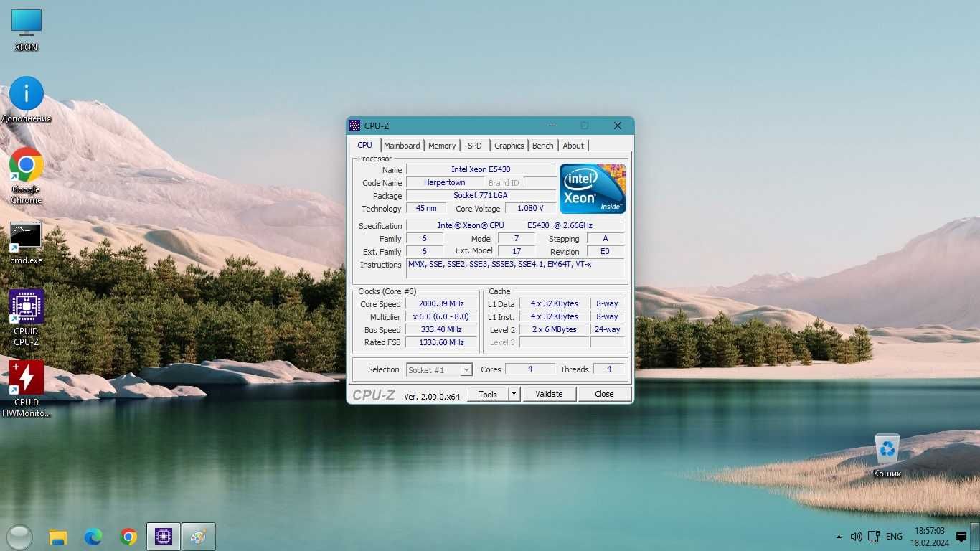
Task: Click the Close button in CPU-Z
Action: click(604, 394)
